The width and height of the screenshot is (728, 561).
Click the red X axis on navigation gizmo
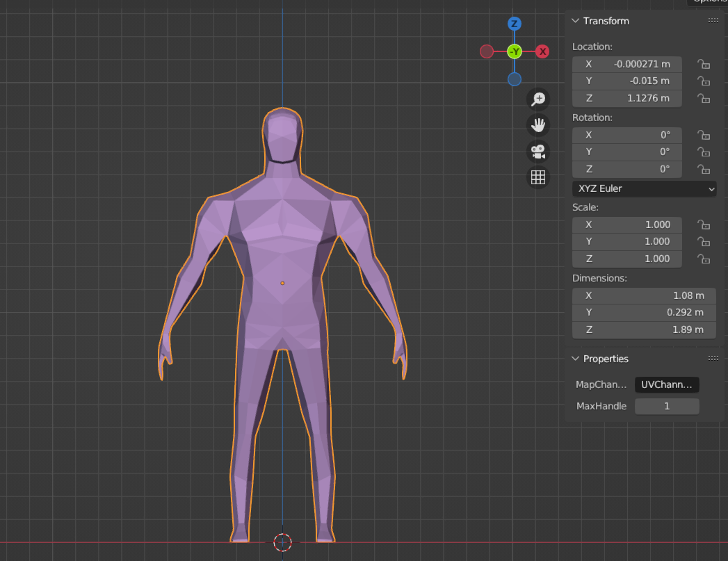542,51
